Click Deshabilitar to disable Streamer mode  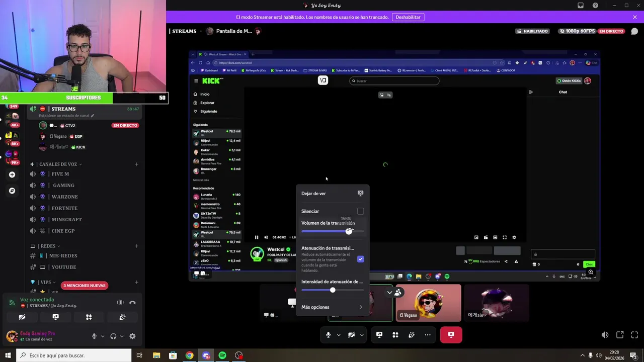tap(408, 17)
